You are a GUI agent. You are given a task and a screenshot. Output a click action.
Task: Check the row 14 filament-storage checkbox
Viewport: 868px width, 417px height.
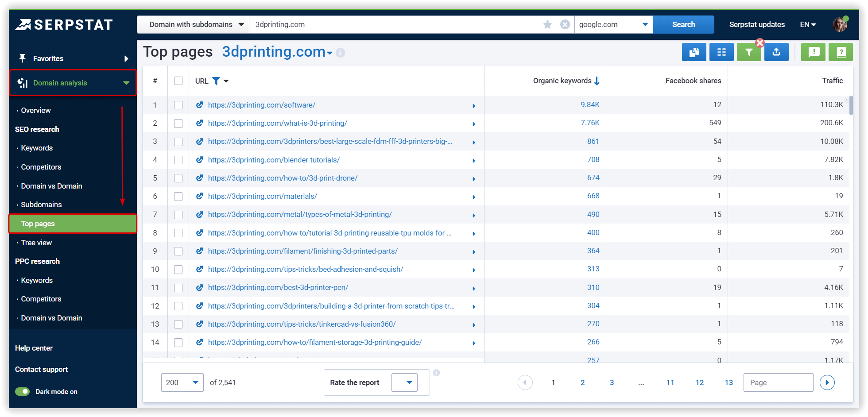(x=178, y=342)
